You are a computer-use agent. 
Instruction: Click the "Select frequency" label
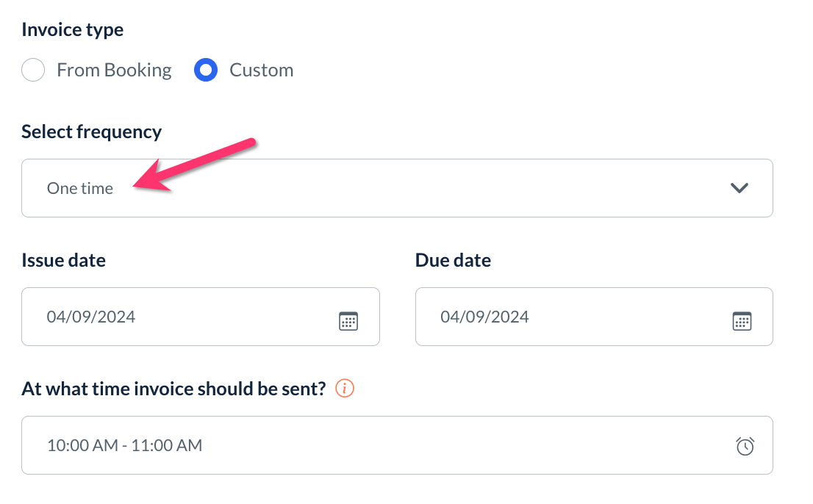click(91, 132)
